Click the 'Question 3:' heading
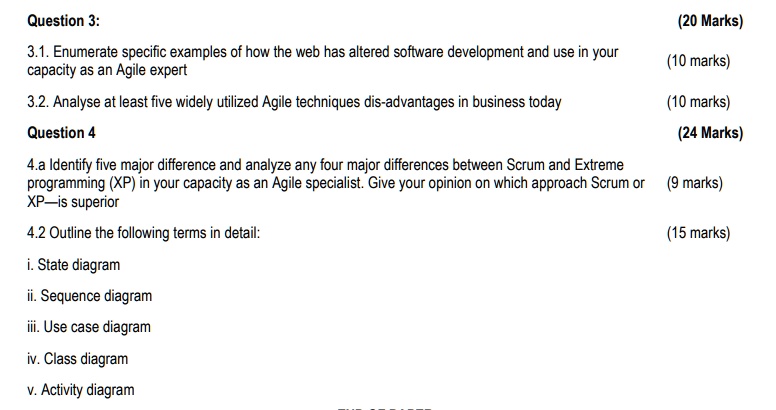 coord(64,21)
